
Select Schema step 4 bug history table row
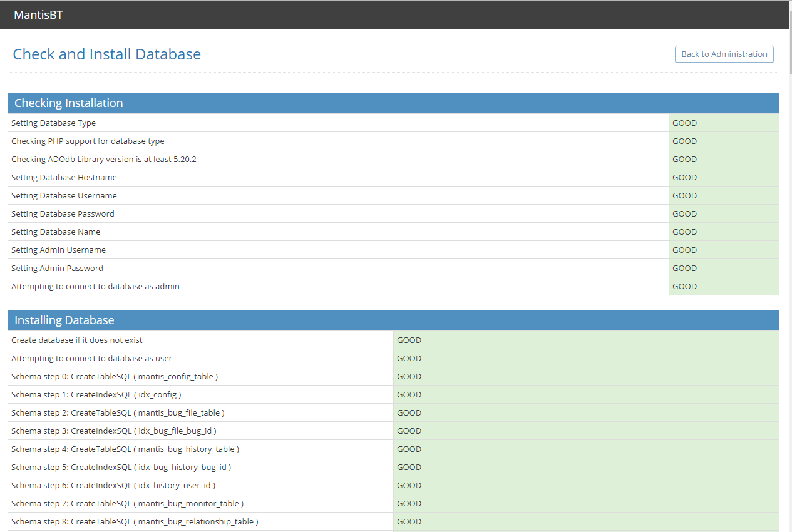[125, 449]
